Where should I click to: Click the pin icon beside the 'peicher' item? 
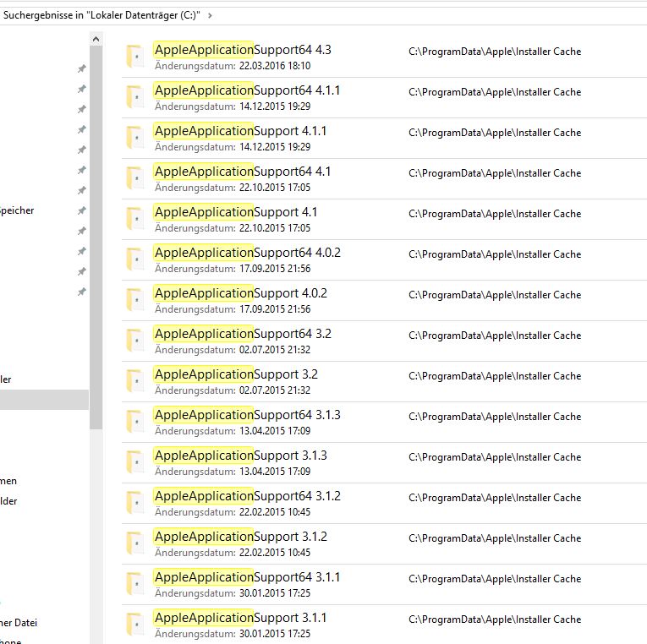click(82, 210)
